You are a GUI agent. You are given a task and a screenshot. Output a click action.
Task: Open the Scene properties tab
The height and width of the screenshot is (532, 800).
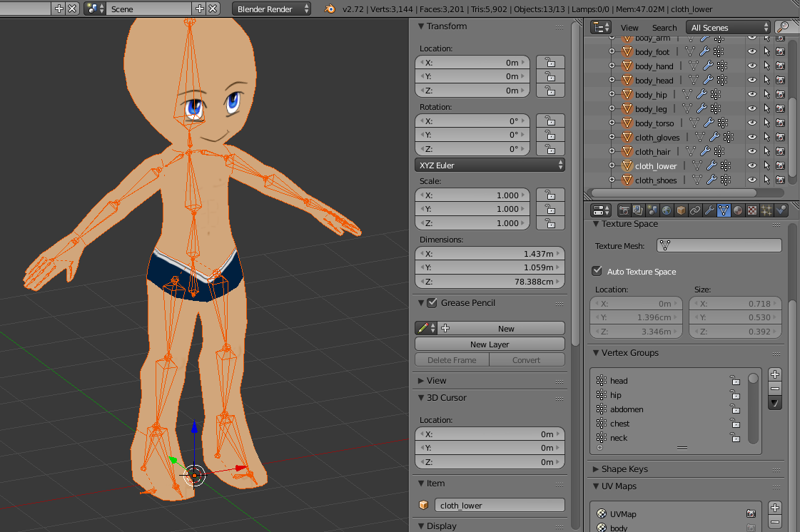652,210
